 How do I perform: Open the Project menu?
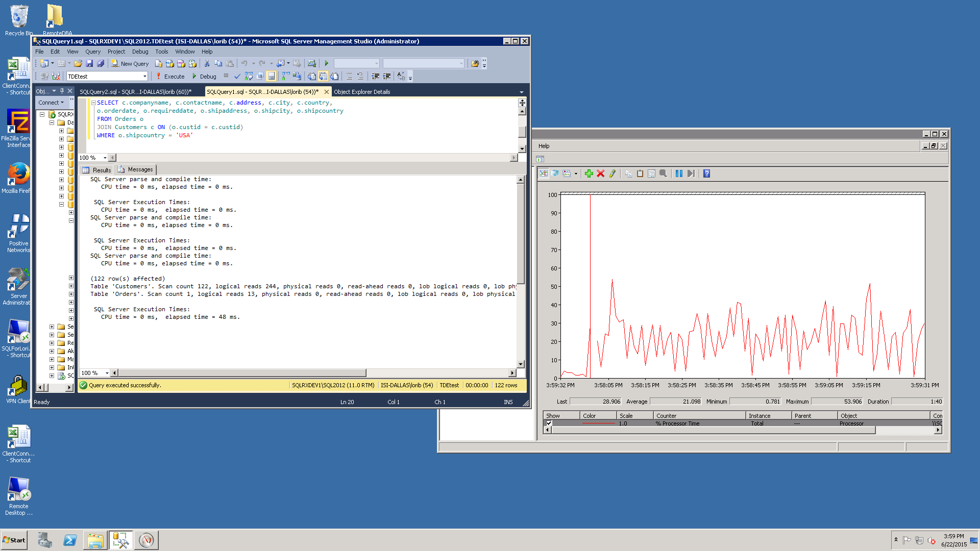coord(116,52)
